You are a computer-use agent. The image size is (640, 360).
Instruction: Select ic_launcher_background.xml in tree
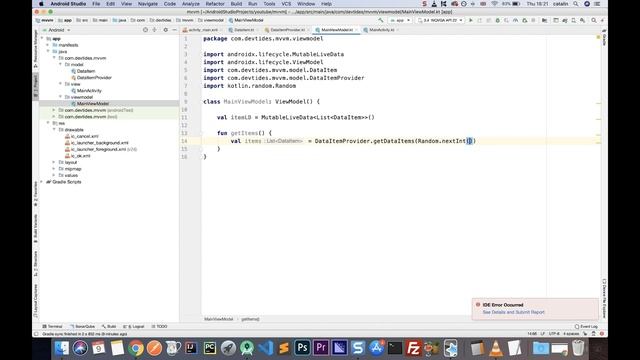coord(97,143)
